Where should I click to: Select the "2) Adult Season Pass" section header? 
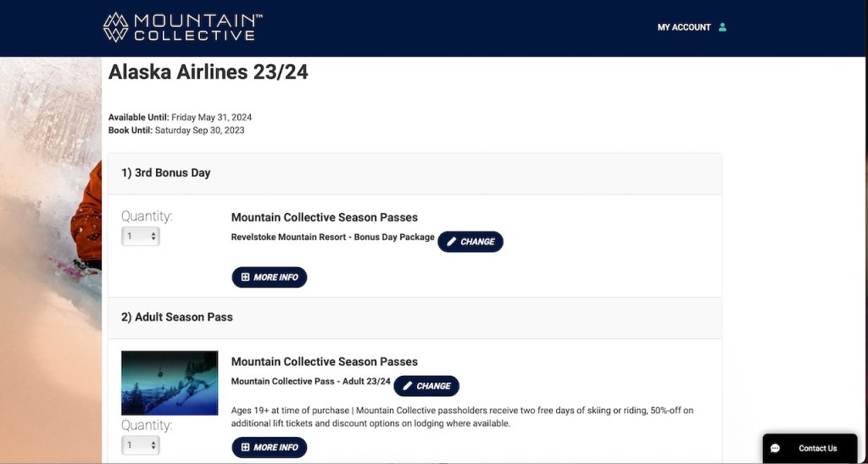pos(177,317)
